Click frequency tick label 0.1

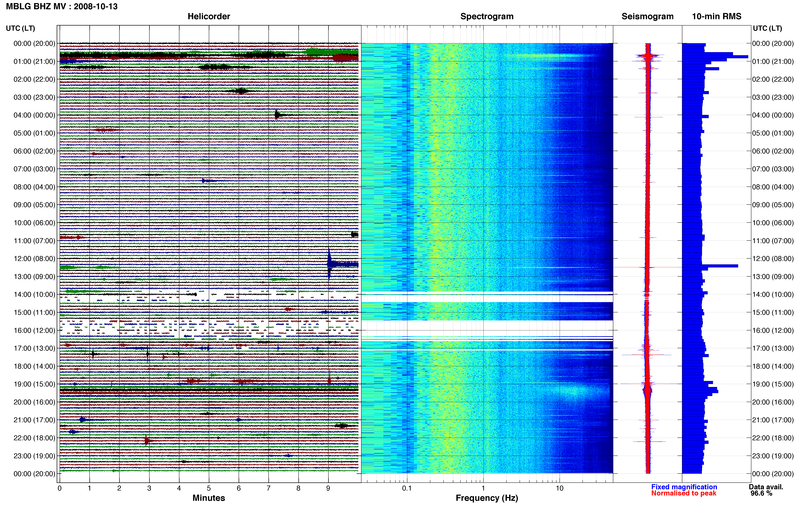click(407, 488)
